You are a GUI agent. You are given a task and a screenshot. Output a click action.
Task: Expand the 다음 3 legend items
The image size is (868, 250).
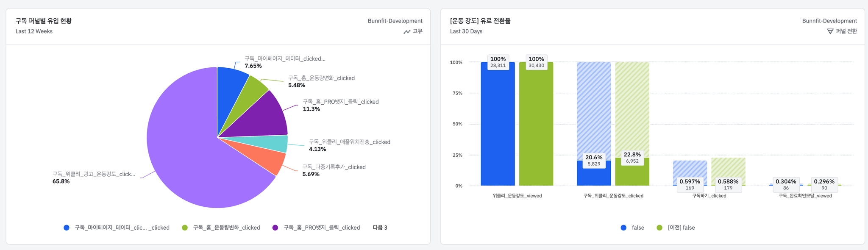tap(380, 228)
